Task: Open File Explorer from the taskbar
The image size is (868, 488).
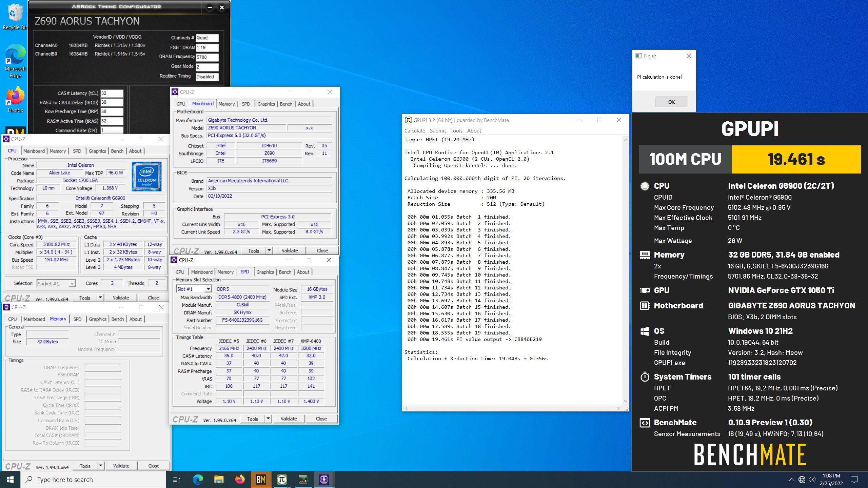Action: pos(219,480)
